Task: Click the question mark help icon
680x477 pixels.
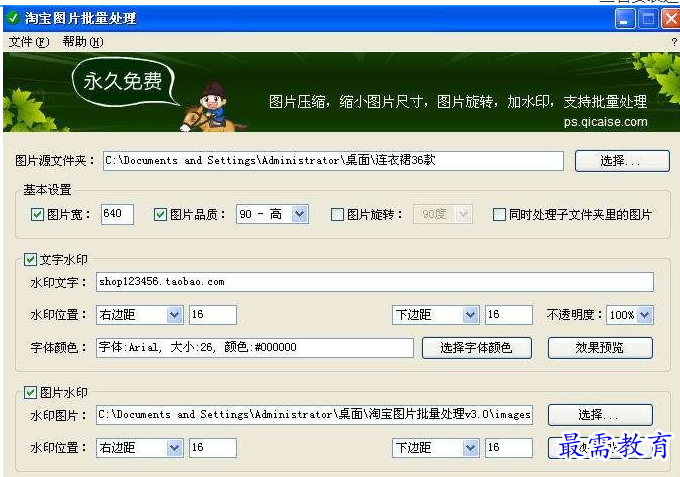Action: tap(674, 42)
